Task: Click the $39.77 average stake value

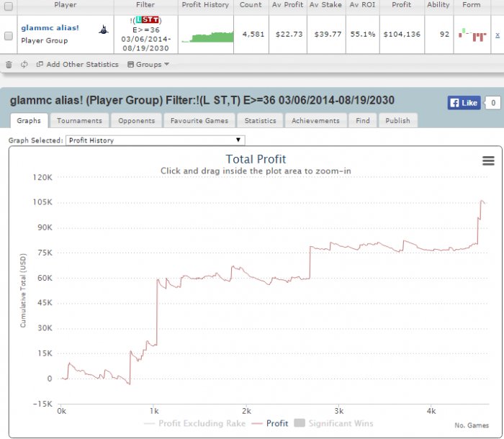Action: pyautogui.click(x=328, y=35)
